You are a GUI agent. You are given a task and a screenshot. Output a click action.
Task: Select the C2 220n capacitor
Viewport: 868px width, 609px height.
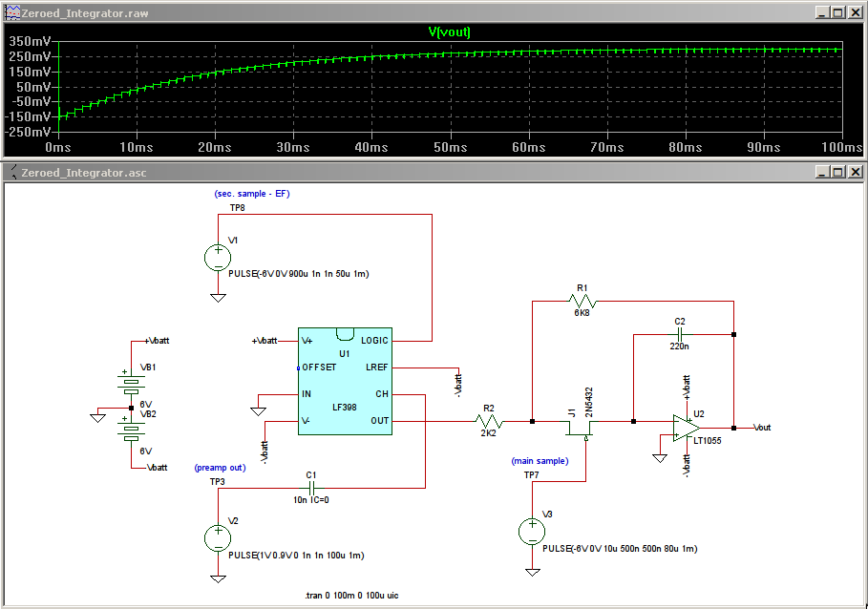click(x=679, y=335)
